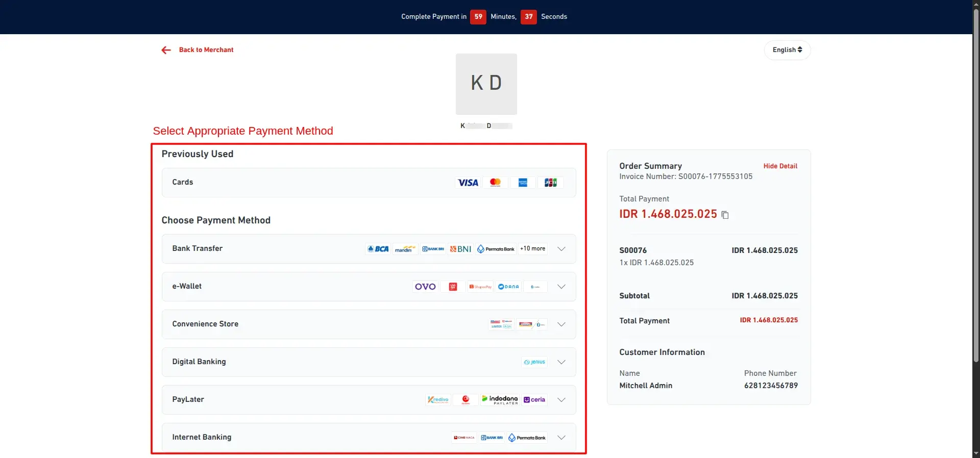The height and width of the screenshot is (458, 980).
Task: Click the Mastercard logo in Cards row
Action: (495, 183)
